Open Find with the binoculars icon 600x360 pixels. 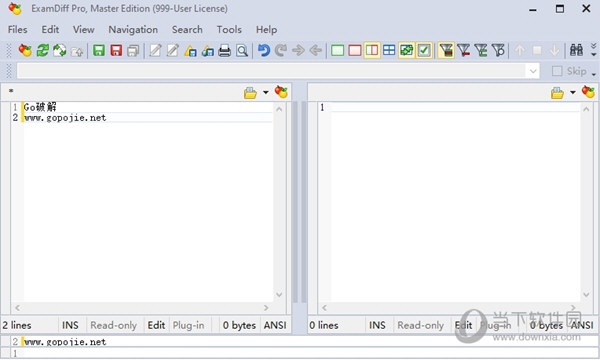tap(576, 50)
